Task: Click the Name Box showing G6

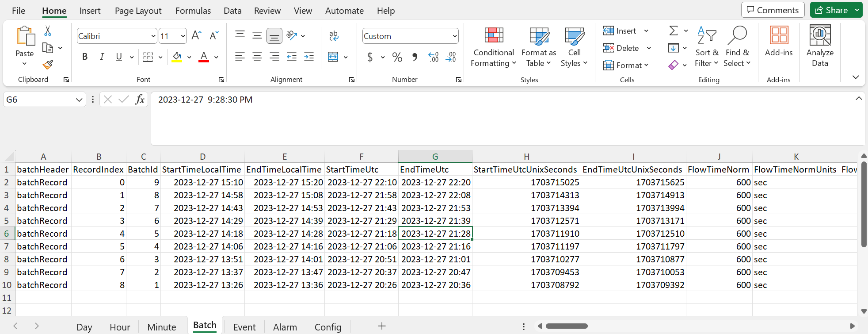Action: point(40,100)
